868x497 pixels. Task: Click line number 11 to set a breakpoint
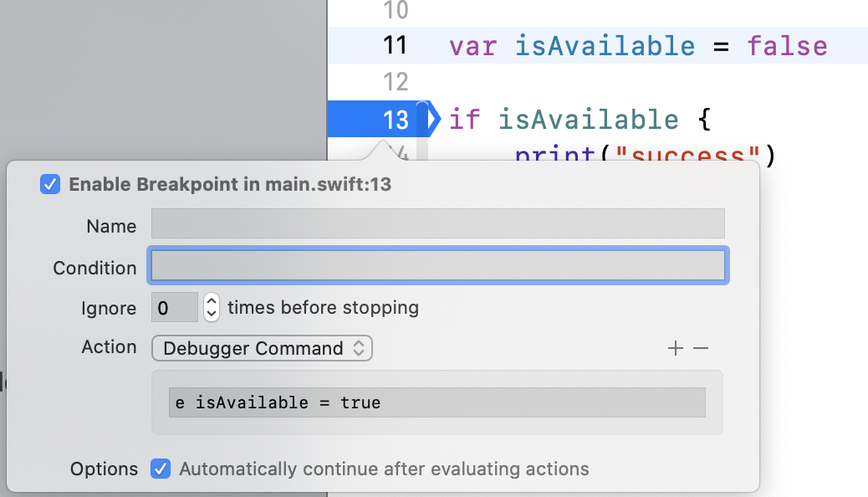394,46
